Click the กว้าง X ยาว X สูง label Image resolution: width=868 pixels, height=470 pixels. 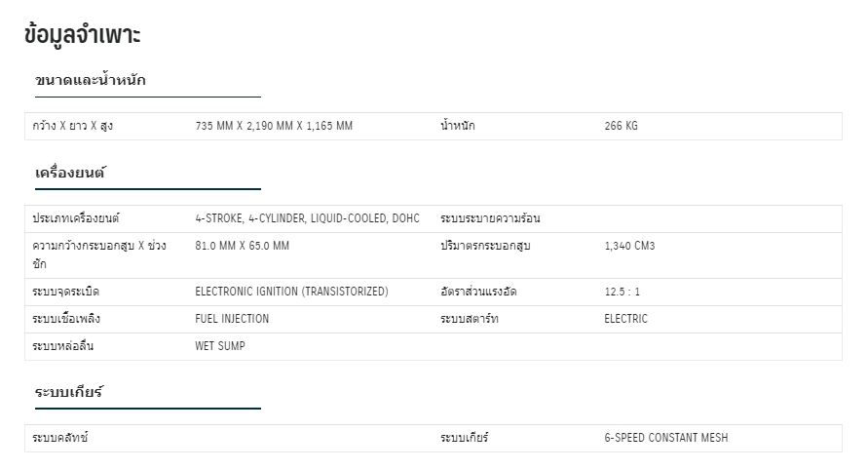click(72, 126)
